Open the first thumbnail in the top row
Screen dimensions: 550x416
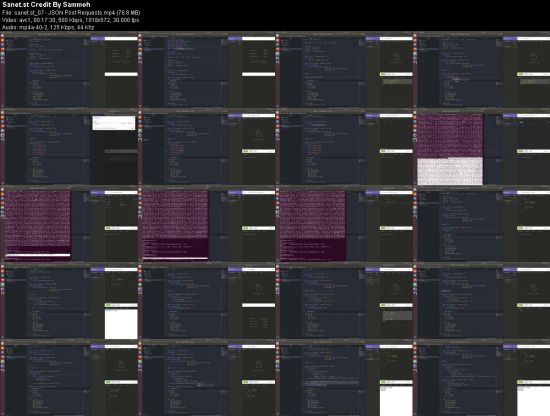coord(69,70)
